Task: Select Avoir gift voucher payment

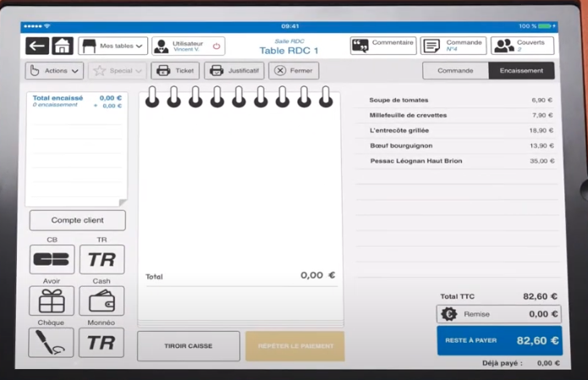Action: pyautogui.click(x=52, y=300)
